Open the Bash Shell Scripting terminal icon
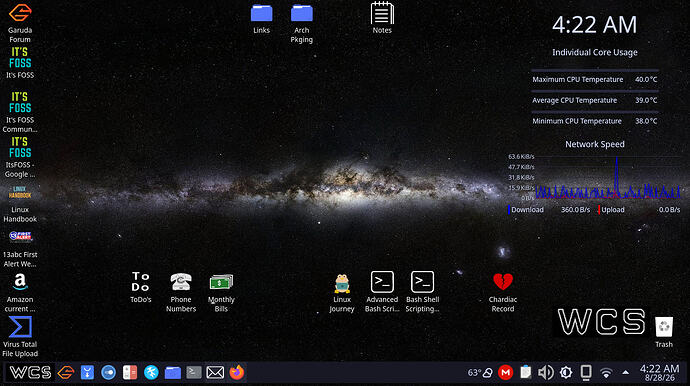 tap(422, 282)
